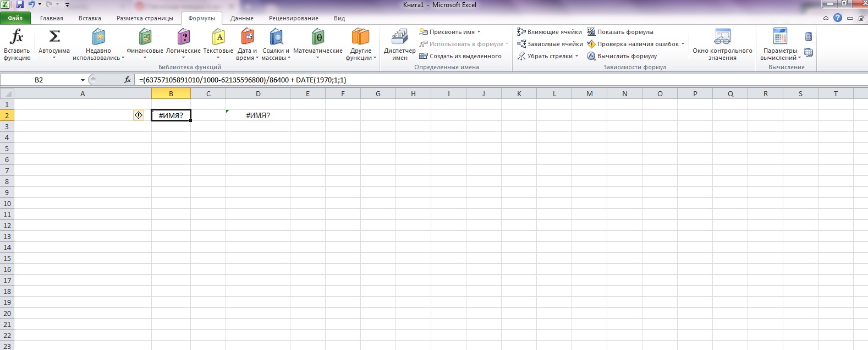Open the Файл tab
868x350 pixels.
point(15,18)
